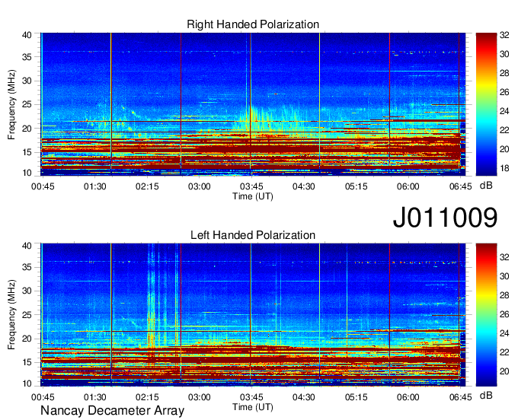Click the dB unit label of Left Handed colorbar
Image resolution: width=518 pixels, height=420 pixels.
click(486, 395)
